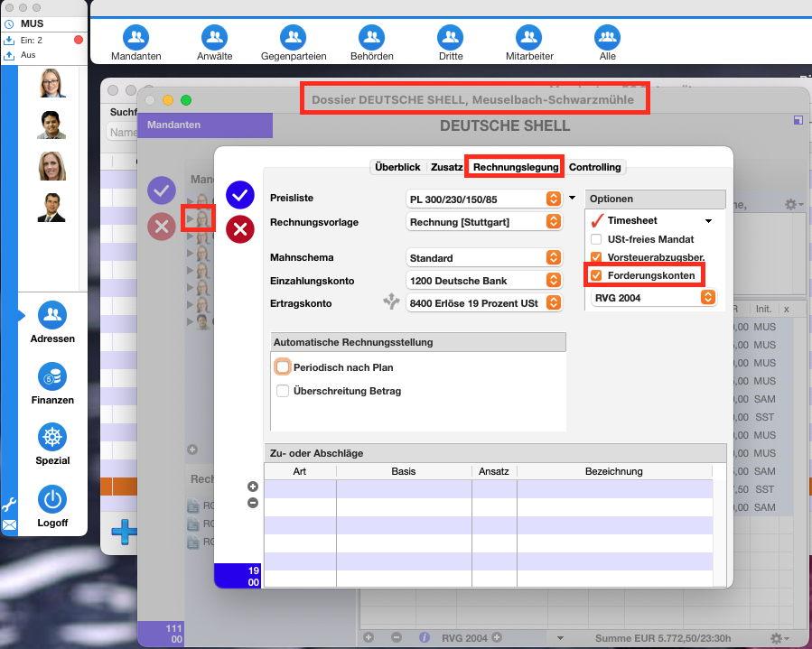Viewport: 812px width, 649px height.
Task: Click the Bezeichnung column header
Action: tap(614, 471)
